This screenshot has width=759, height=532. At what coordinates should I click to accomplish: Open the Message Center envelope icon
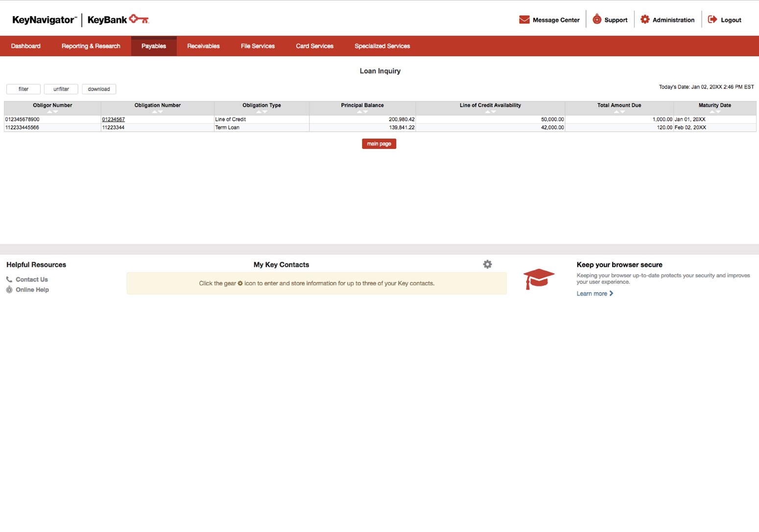tap(524, 20)
